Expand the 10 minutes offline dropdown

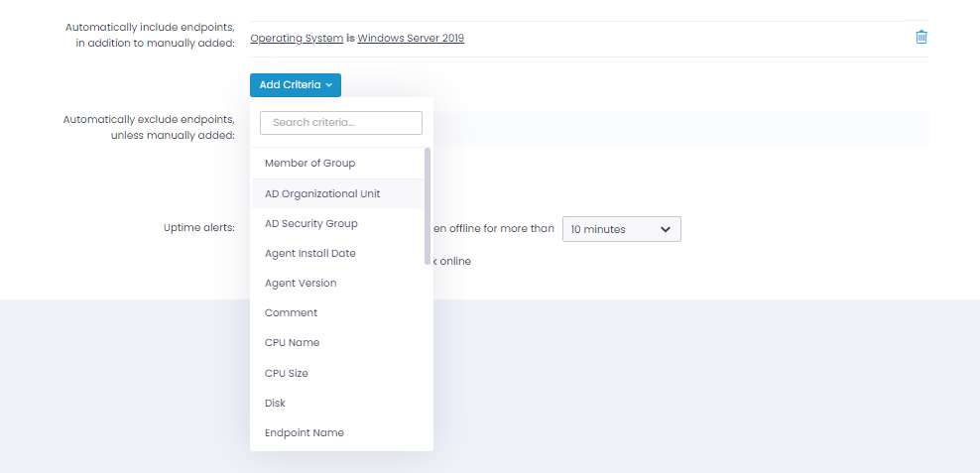tap(620, 229)
